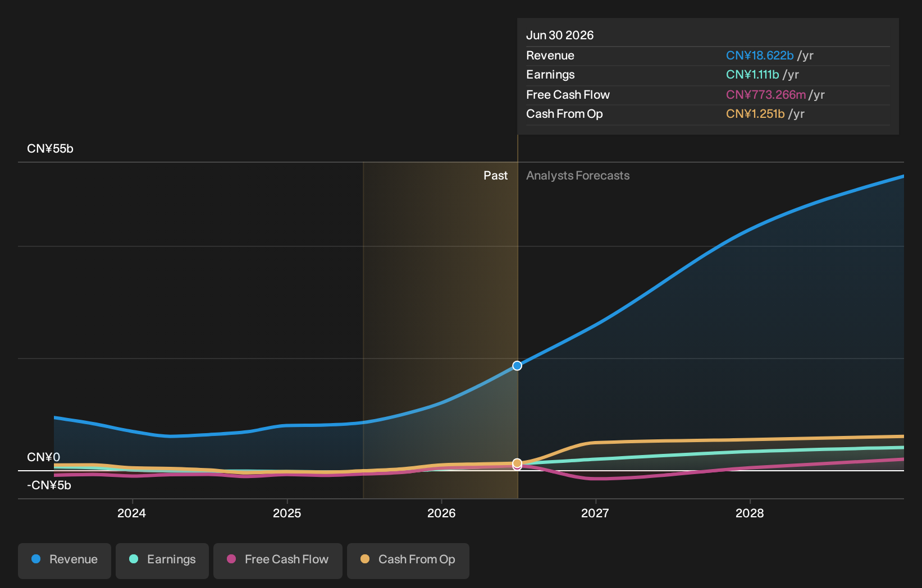Toggle the Cash From Op legend series

point(408,561)
